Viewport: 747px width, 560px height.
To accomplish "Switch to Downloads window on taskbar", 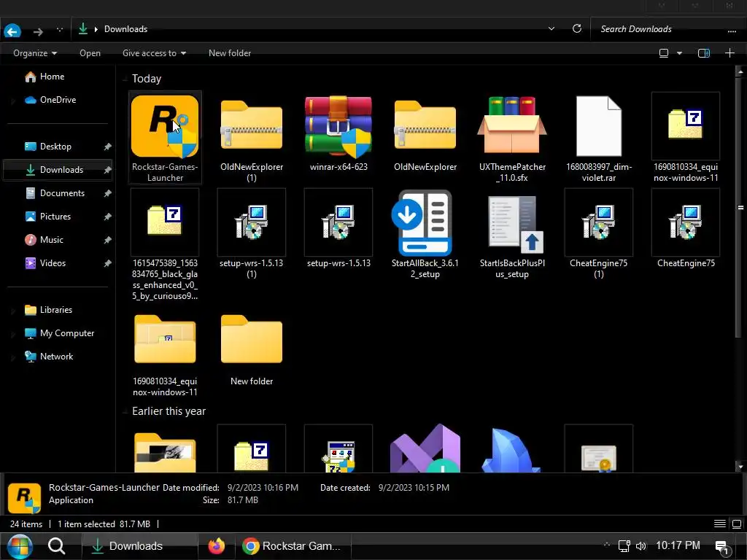I will click(140, 545).
